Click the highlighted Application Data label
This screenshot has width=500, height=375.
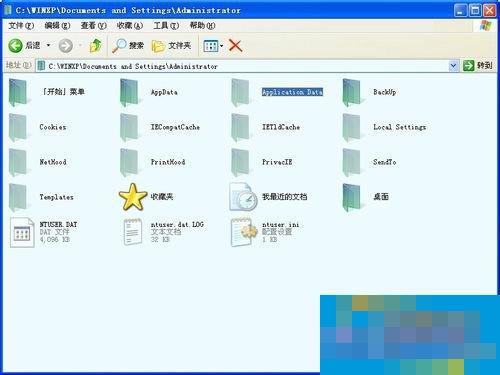click(292, 92)
